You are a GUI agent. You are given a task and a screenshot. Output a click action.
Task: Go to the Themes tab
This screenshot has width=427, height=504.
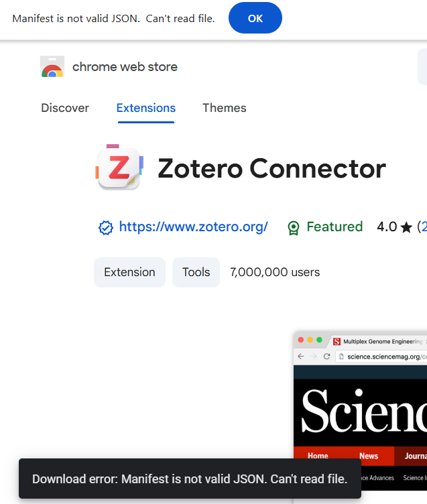pos(225,108)
